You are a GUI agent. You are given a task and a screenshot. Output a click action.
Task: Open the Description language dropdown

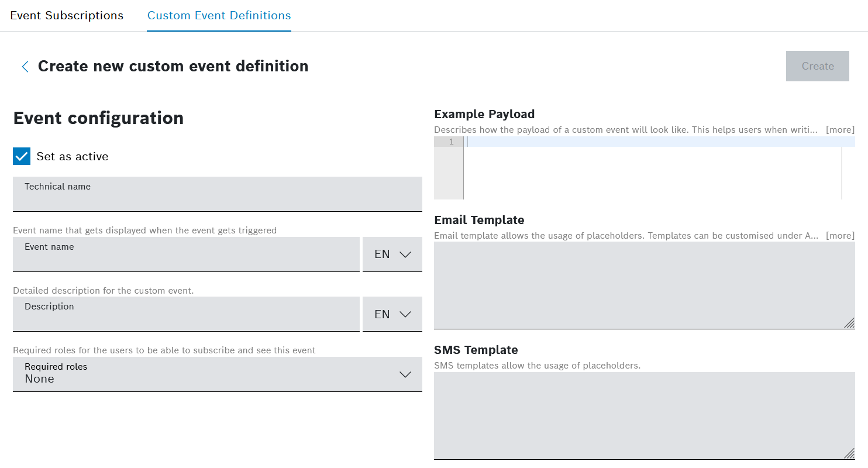[x=392, y=314]
